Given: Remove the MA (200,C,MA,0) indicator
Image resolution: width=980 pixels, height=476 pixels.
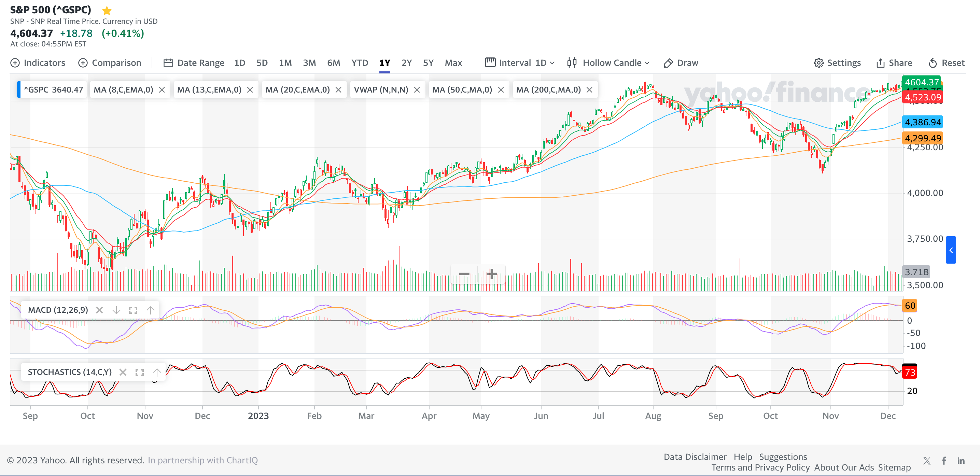Looking at the screenshot, I should point(589,90).
